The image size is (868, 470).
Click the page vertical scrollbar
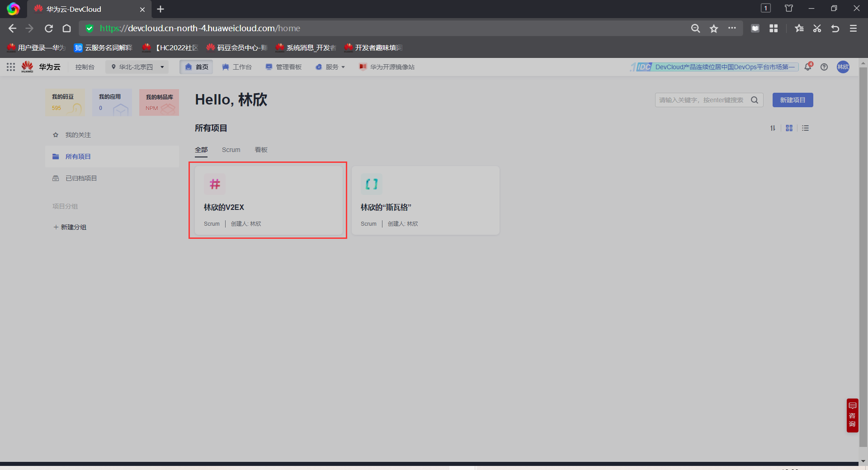(x=863, y=257)
